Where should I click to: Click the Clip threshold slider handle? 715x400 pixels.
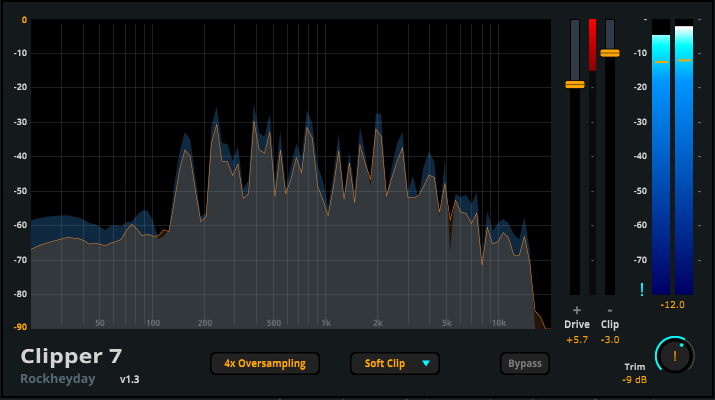(x=610, y=53)
